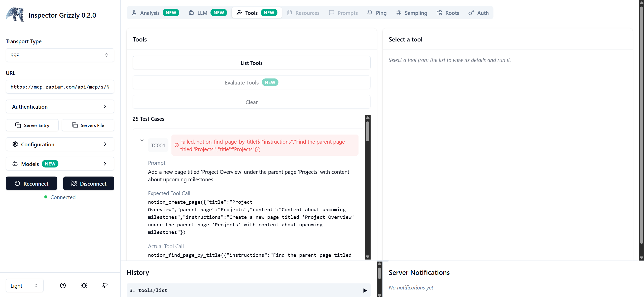Expand the Configuration section

[60, 144]
